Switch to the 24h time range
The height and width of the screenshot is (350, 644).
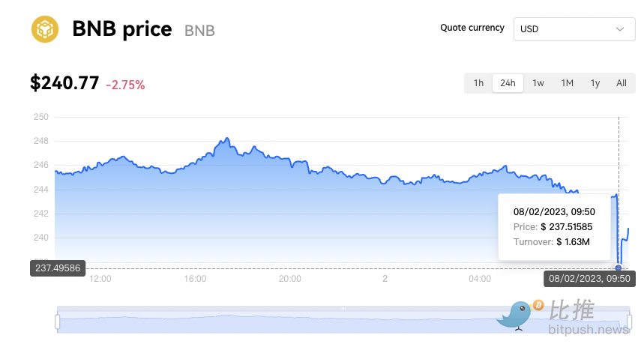[508, 83]
